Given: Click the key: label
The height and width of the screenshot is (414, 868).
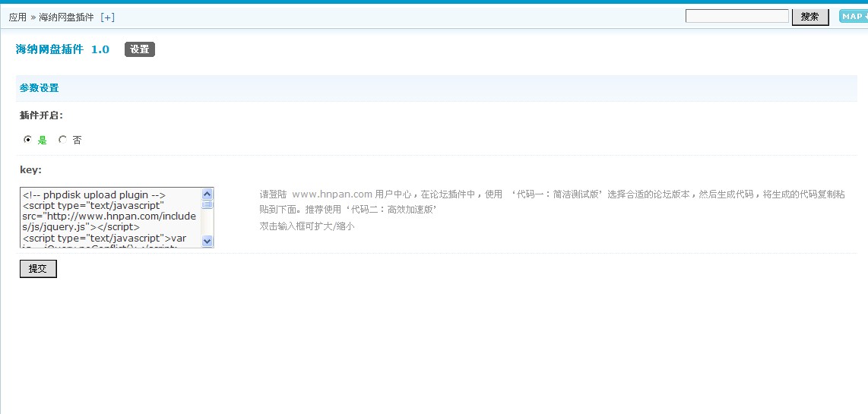Looking at the screenshot, I should [30, 169].
